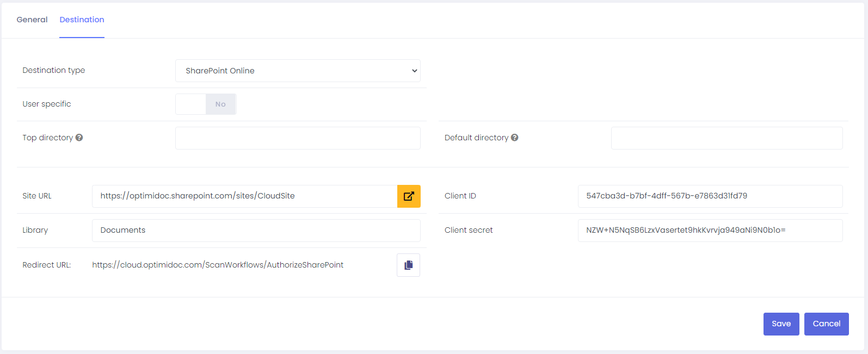Click the Redirect URL: label
The height and width of the screenshot is (354, 868).
pos(47,265)
